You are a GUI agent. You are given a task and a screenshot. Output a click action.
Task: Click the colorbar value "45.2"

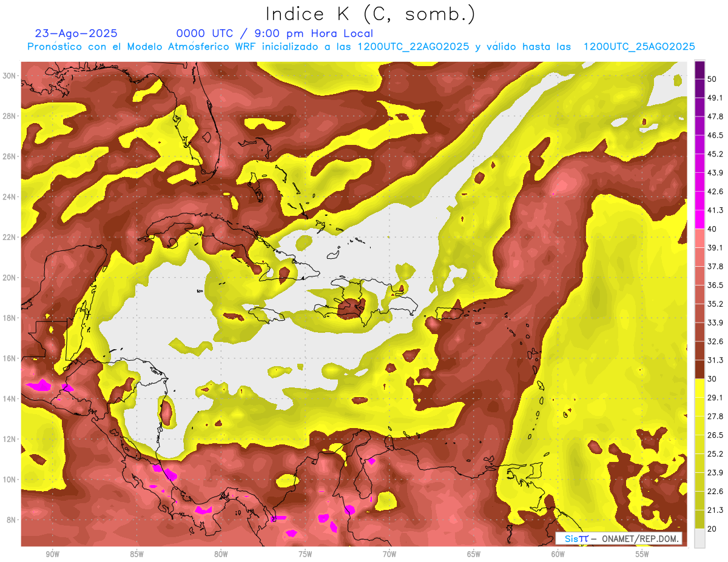tap(715, 154)
